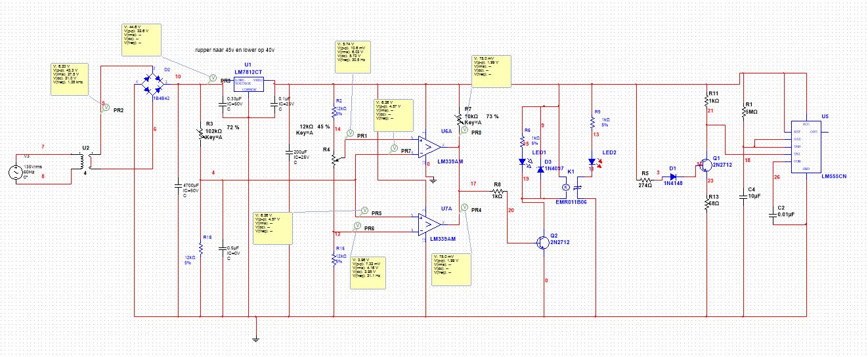Select potentiometer R7 10kΩ
The image size is (868, 357).
(x=460, y=118)
